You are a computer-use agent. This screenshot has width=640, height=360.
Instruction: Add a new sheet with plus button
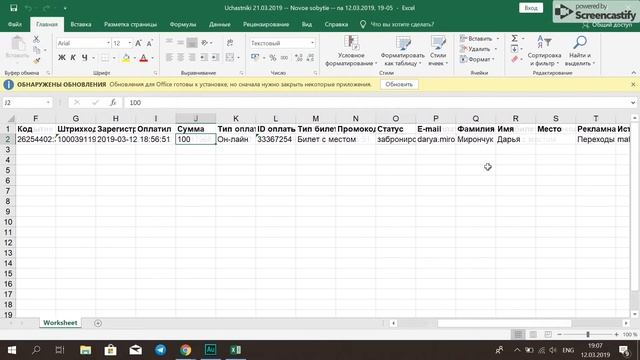click(x=98, y=323)
